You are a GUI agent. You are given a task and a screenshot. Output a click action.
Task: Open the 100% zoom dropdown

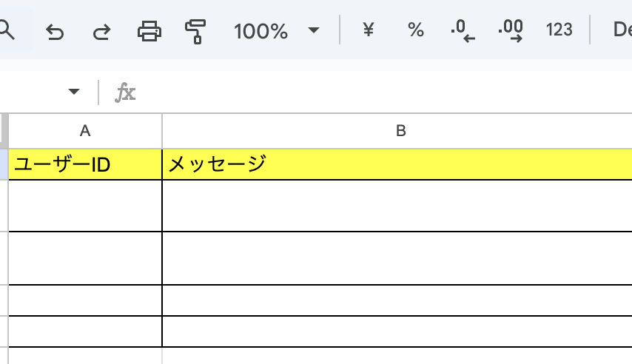(277, 31)
